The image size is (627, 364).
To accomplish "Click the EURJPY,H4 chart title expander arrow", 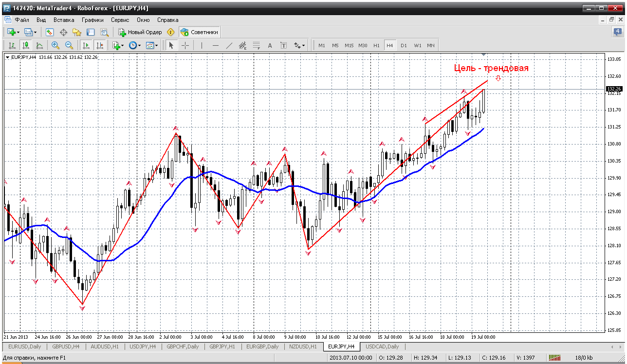I will click(7, 57).
